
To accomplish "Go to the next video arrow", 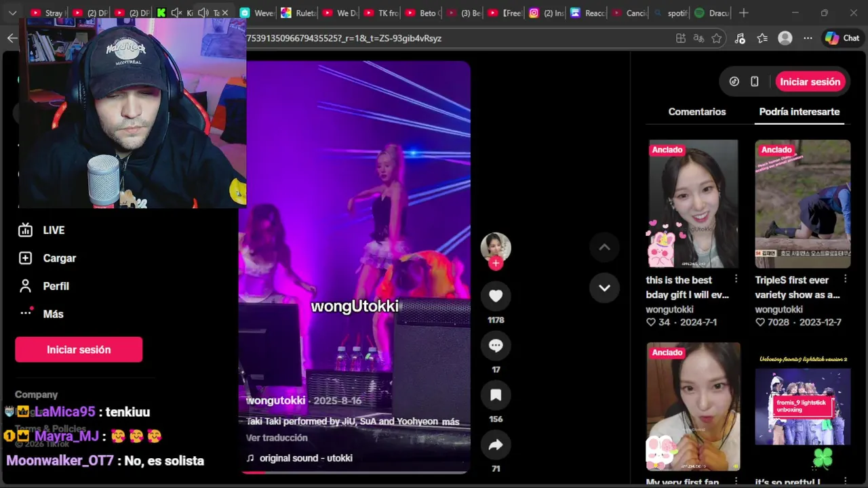I will tap(604, 287).
